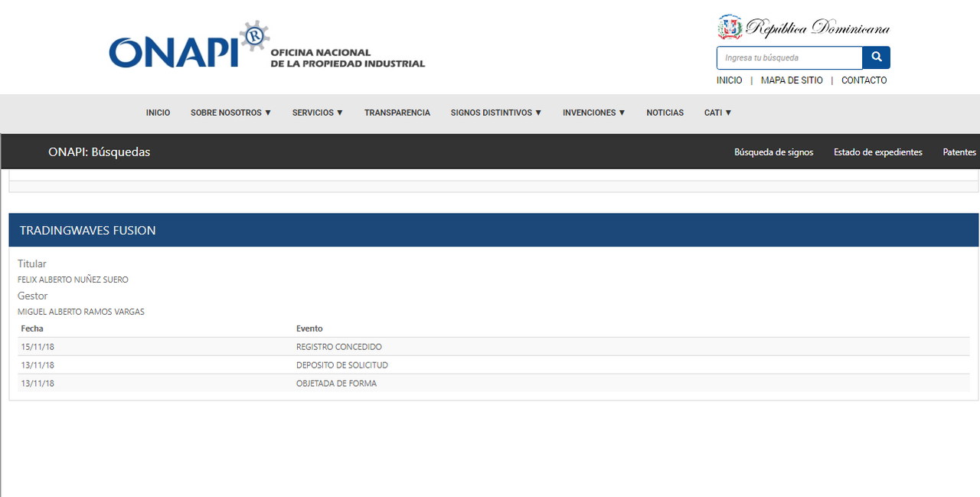Open the TRANSPARENCIA menu item
The height and width of the screenshot is (497, 980).
397,113
